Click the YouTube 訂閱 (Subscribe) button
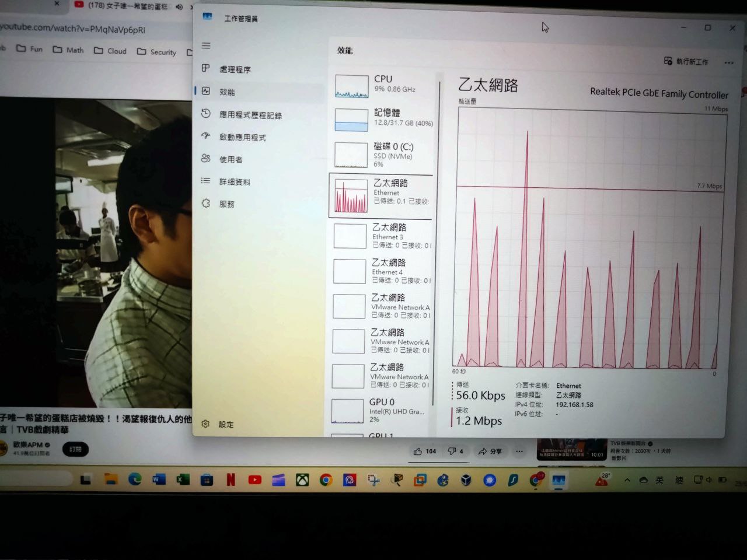Screen dimensions: 747x560 click(75, 449)
